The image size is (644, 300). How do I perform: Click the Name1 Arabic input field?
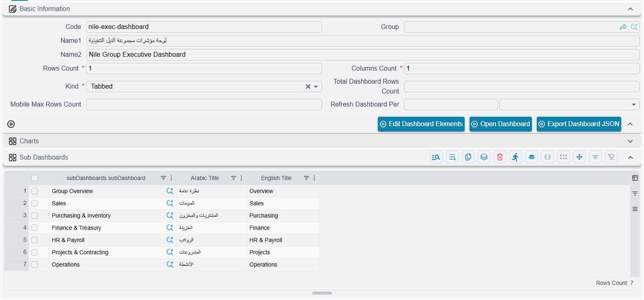coord(363,41)
